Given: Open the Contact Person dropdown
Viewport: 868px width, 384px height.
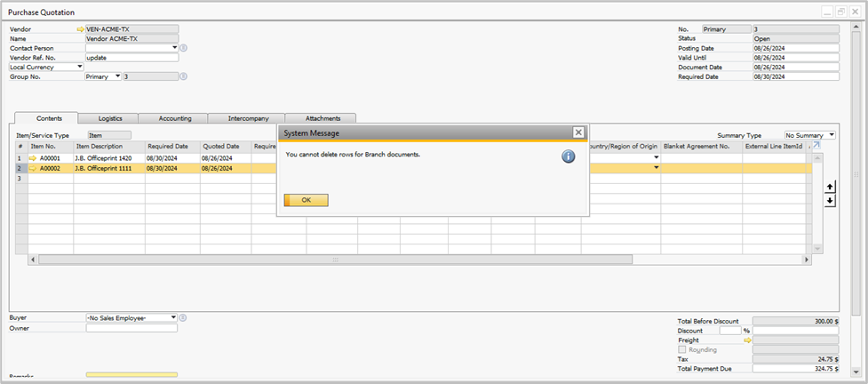Looking at the screenshot, I should (x=174, y=48).
